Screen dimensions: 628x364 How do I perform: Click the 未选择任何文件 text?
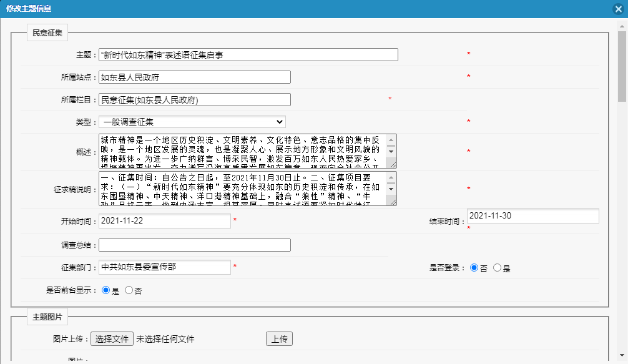[165, 339]
